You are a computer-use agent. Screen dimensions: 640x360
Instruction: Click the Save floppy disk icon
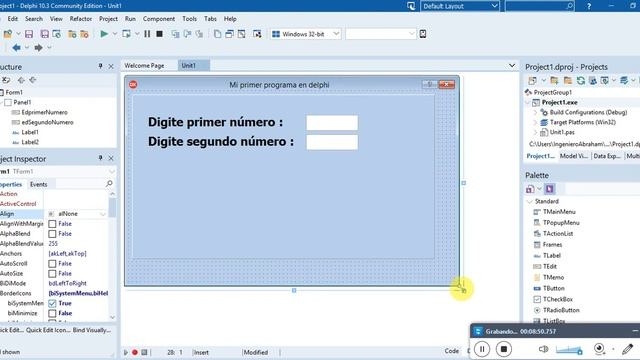pos(29,34)
